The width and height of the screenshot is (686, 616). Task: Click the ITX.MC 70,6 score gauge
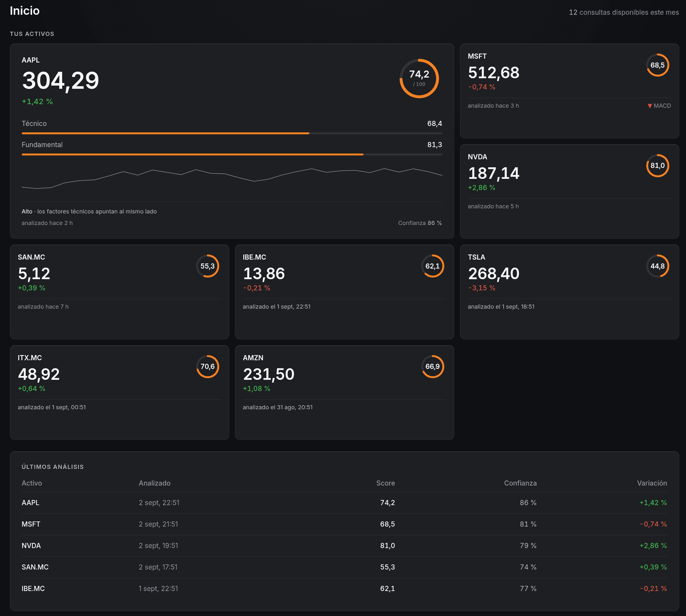coord(207,367)
